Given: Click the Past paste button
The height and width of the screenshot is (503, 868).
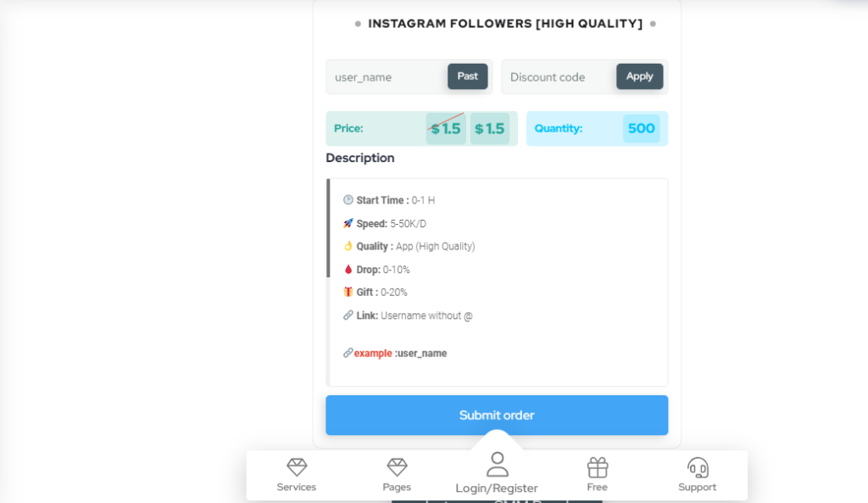Looking at the screenshot, I should (467, 75).
